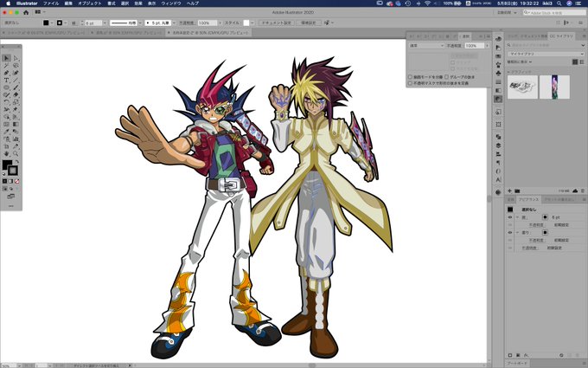
Task: Select the Lasso tool
Action: pyautogui.click(x=16, y=65)
